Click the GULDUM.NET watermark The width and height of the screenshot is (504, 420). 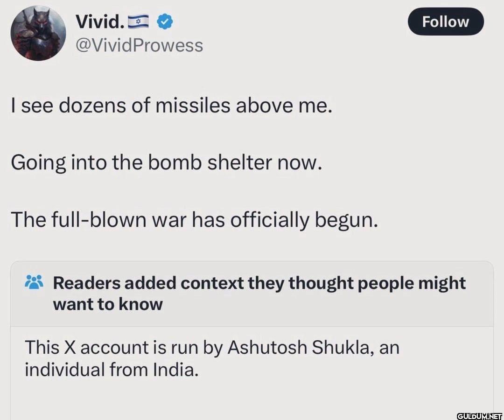pyautogui.click(x=479, y=415)
